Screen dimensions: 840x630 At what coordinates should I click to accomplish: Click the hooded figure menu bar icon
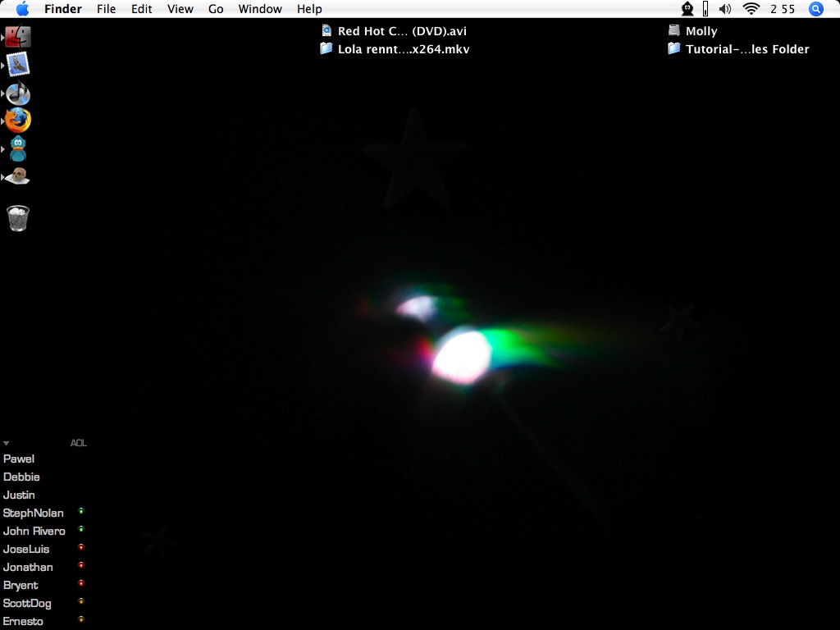687,8
